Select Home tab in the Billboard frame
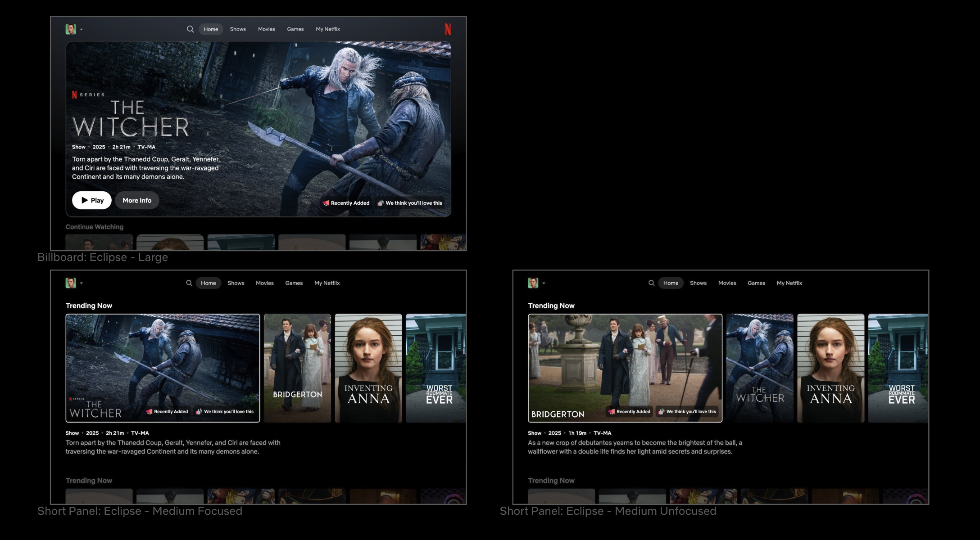980x540 pixels. pyautogui.click(x=211, y=29)
